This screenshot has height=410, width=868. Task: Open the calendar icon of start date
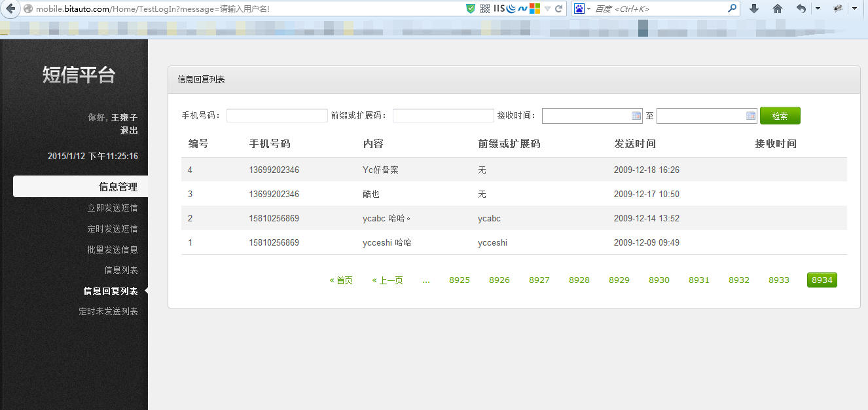(x=636, y=116)
